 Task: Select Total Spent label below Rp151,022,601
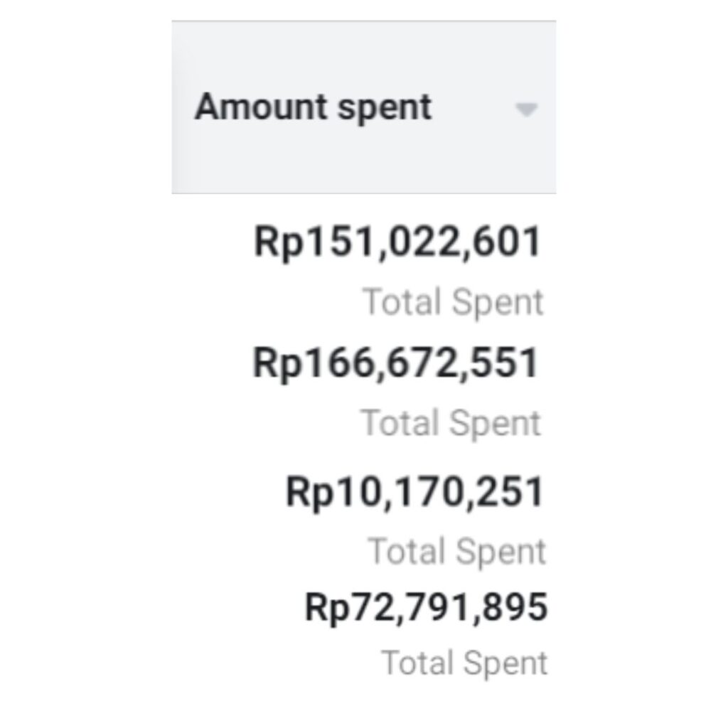tap(453, 302)
